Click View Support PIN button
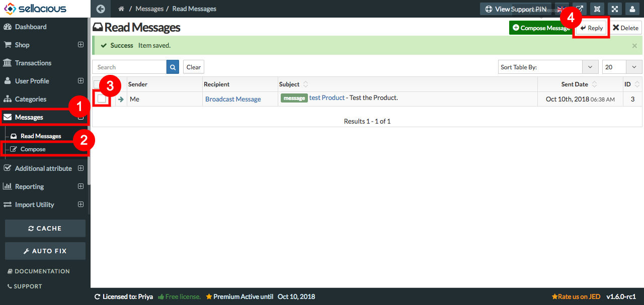The height and width of the screenshot is (305, 644). (516, 9)
